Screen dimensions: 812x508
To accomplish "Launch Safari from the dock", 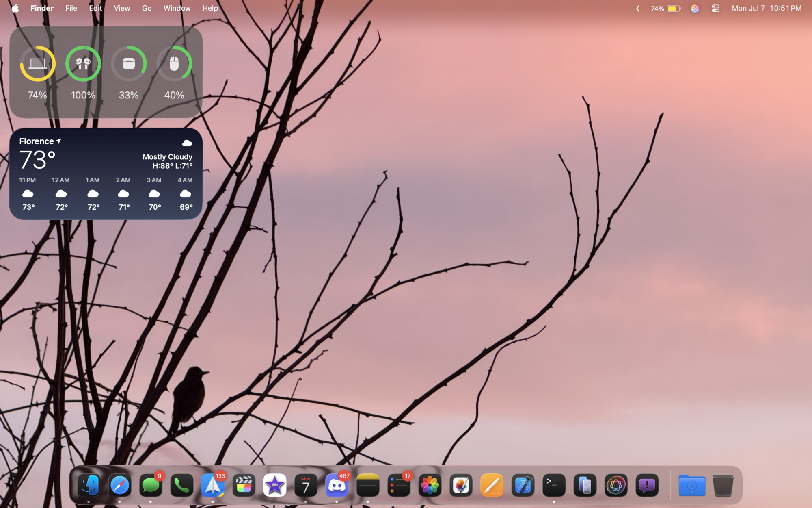I will point(120,485).
